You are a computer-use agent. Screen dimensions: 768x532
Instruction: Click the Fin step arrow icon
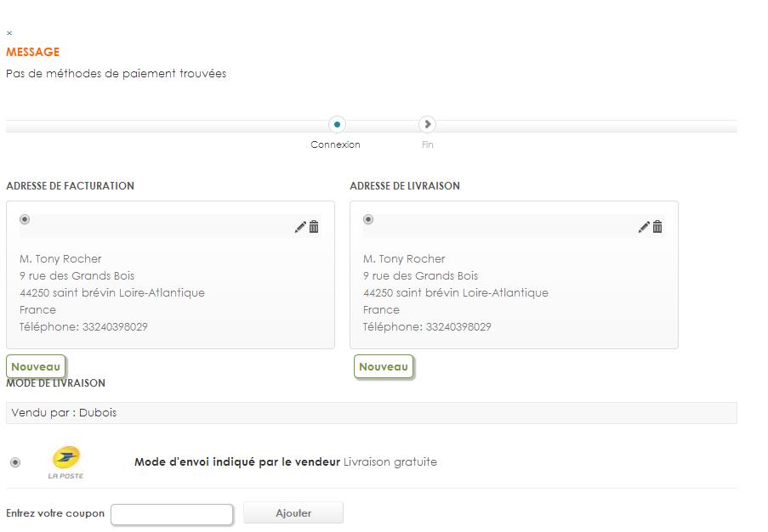click(x=427, y=125)
